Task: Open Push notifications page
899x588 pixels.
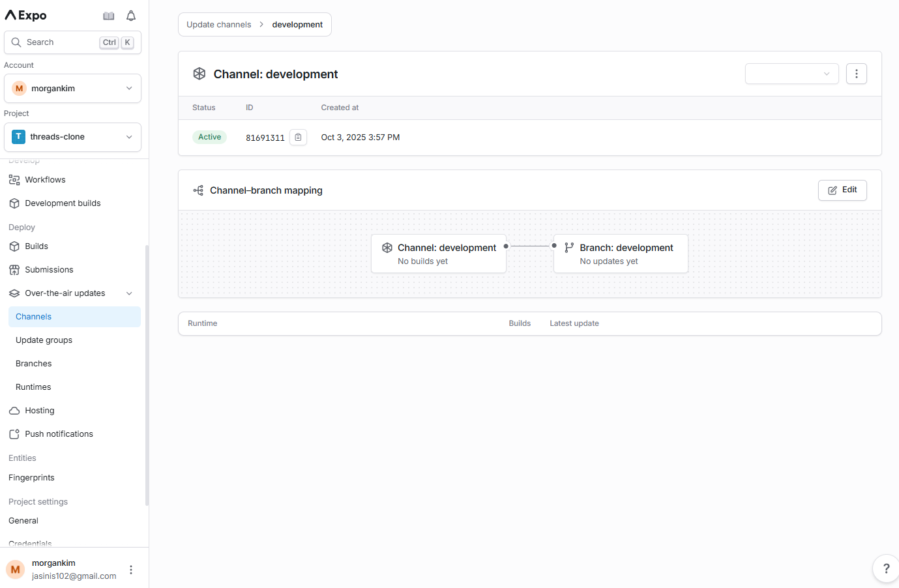Action: coord(59,434)
